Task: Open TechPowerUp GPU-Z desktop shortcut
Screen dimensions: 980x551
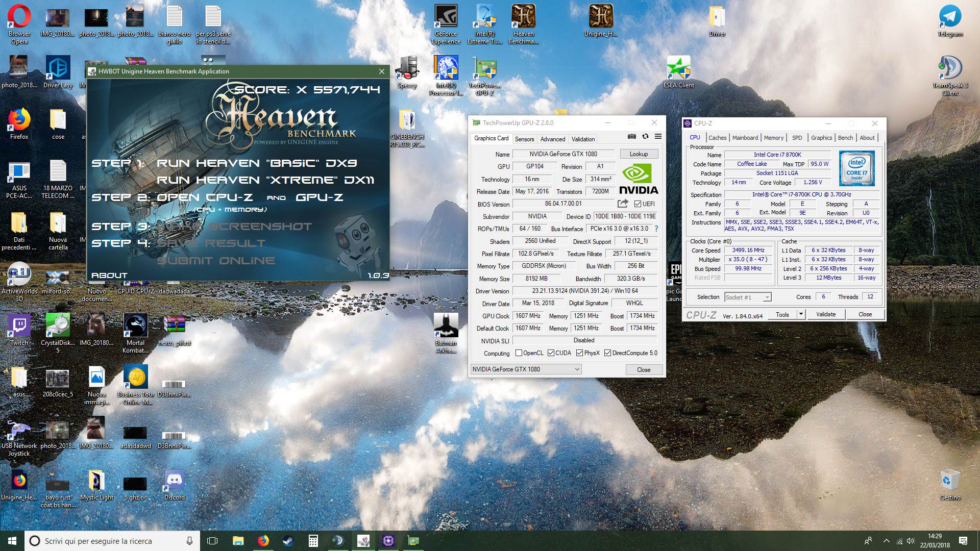Action: 484,76
